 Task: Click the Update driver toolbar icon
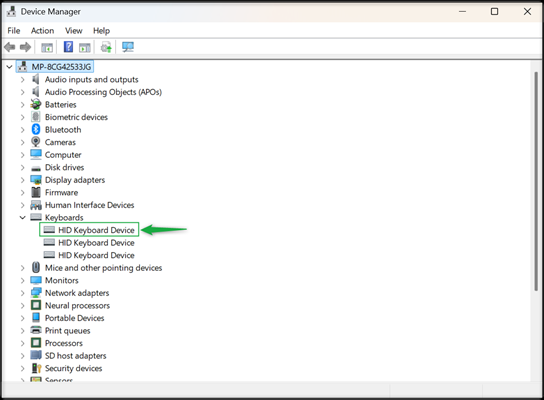pyautogui.click(x=106, y=47)
